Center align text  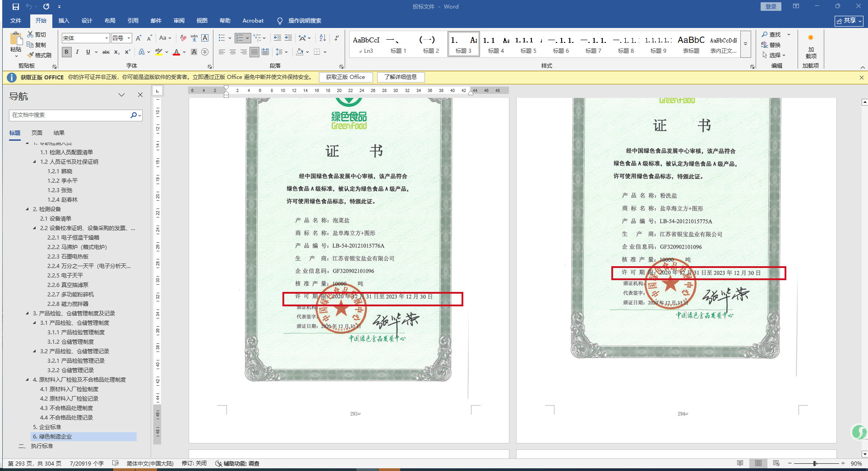[x=232, y=52]
